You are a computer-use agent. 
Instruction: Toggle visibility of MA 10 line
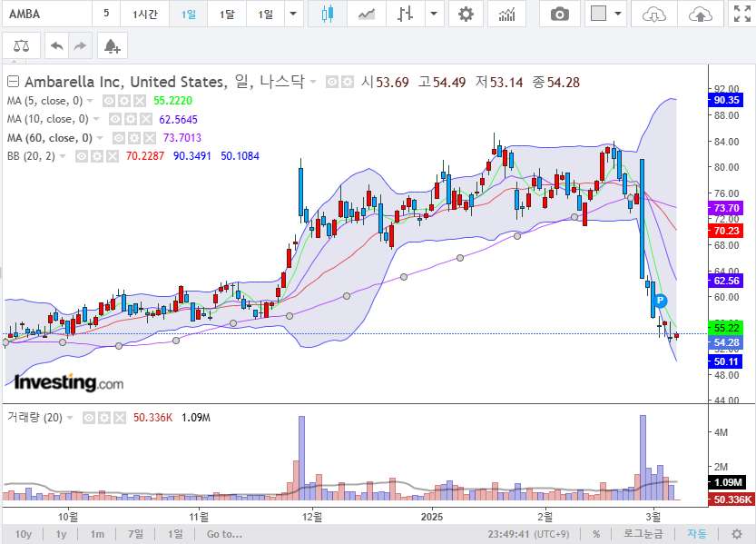coord(115,119)
